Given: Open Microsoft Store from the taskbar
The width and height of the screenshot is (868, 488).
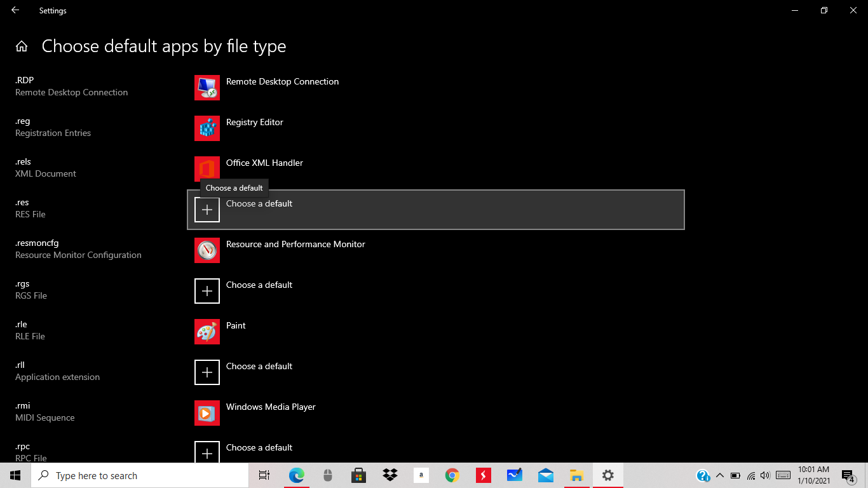Looking at the screenshot, I should click(359, 475).
